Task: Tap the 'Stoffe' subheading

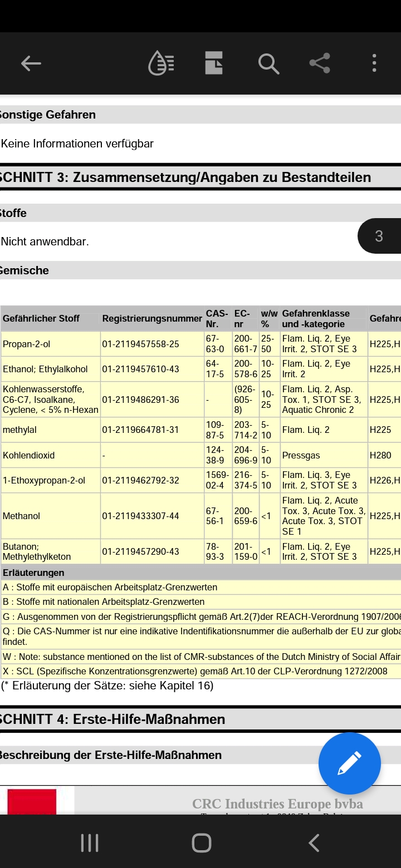Action: pyautogui.click(x=13, y=213)
